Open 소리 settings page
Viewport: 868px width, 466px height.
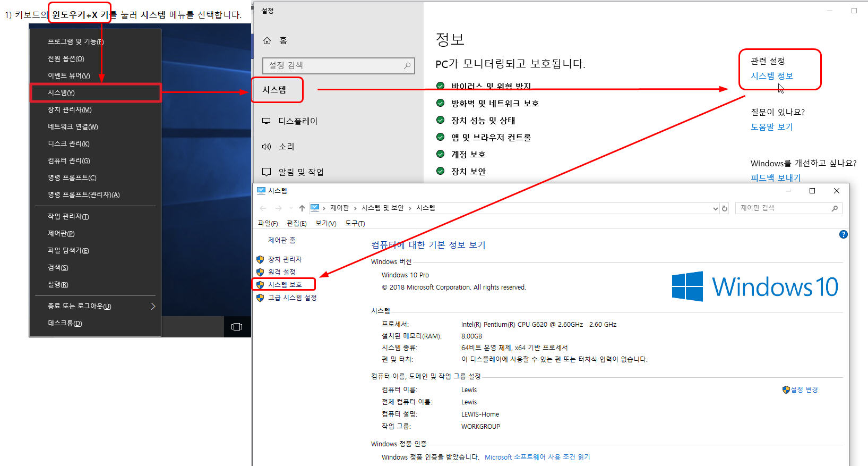tap(286, 146)
